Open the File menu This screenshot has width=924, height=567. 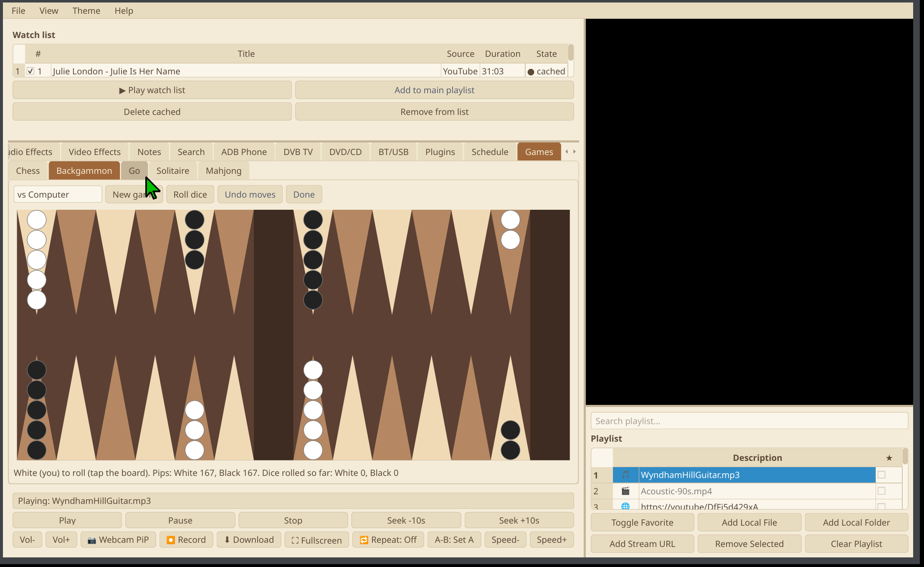pyautogui.click(x=18, y=11)
